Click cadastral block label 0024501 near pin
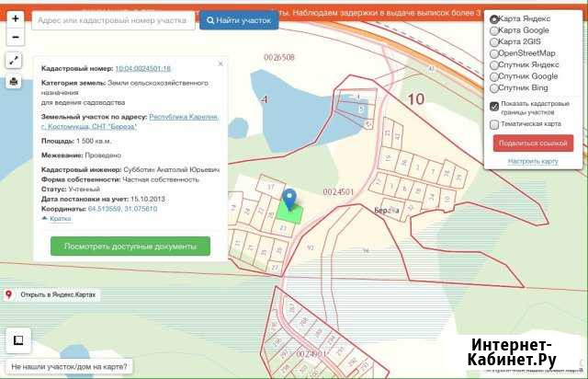This screenshot has height=379, width=588. [x=338, y=192]
